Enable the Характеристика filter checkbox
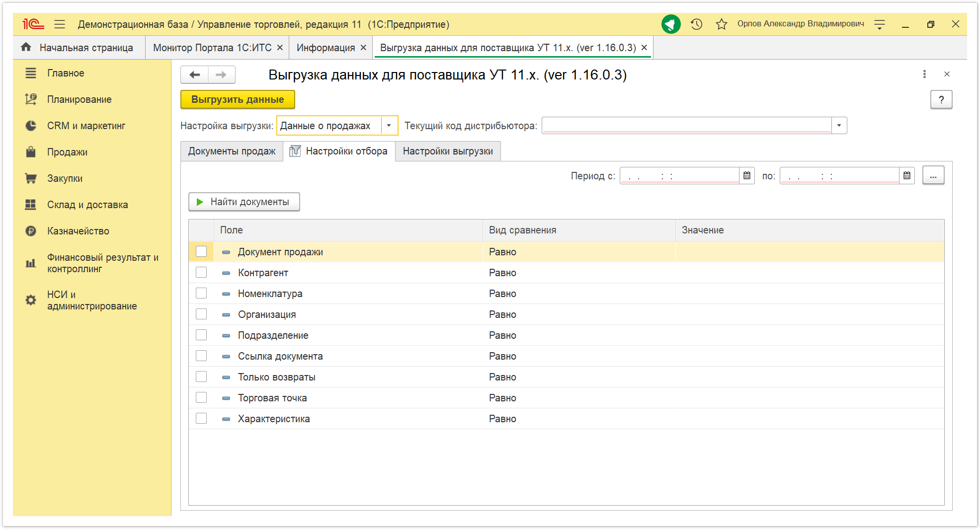980x529 pixels. [x=201, y=418]
